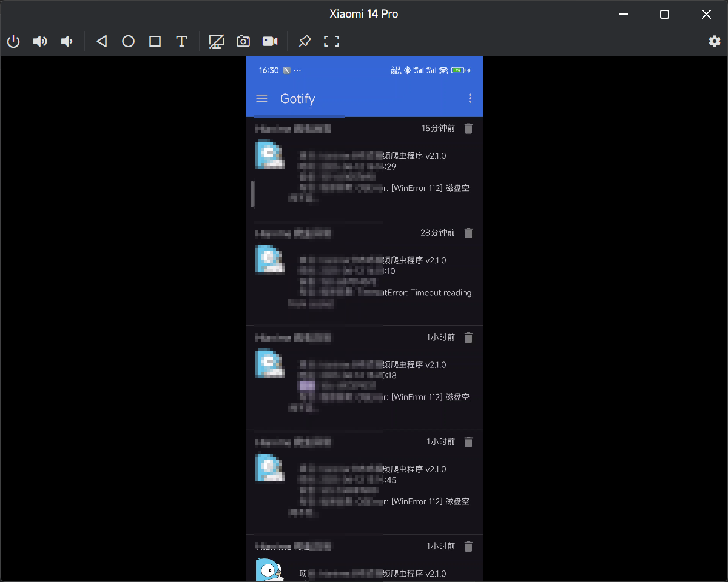Take a screenshot with the camera icon
Viewport: 728px width, 582px height.
(x=243, y=41)
